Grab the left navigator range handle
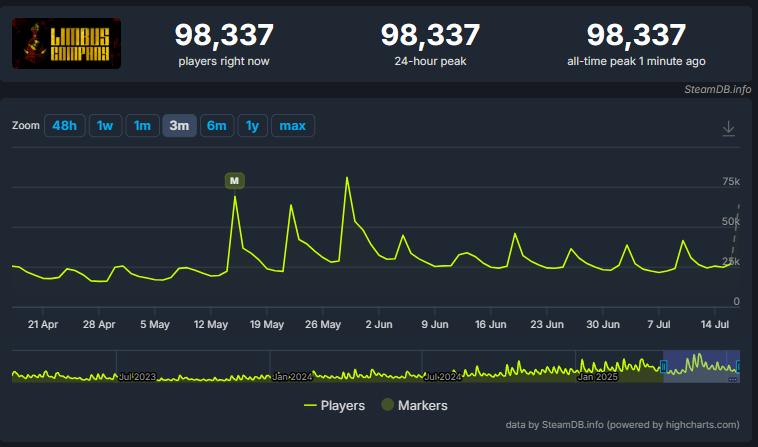This screenshot has width=758, height=447. 663,367
